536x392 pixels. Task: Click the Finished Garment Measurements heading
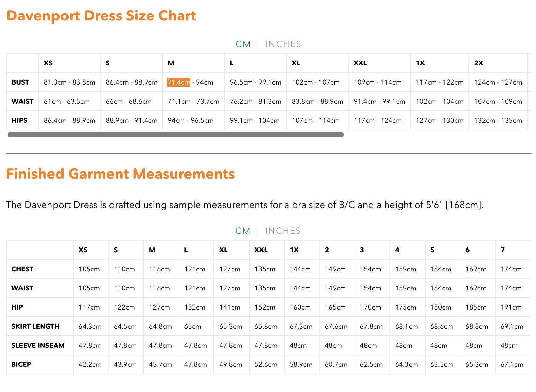120,174
